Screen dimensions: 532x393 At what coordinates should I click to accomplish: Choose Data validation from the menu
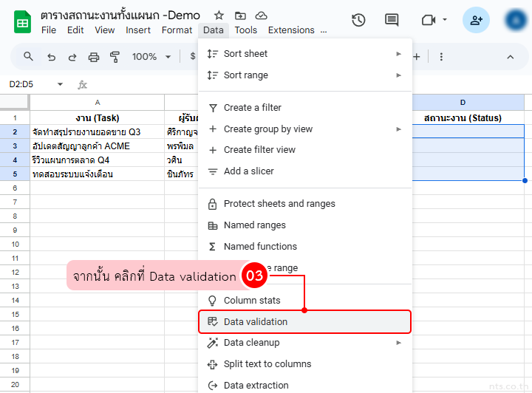tap(256, 321)
